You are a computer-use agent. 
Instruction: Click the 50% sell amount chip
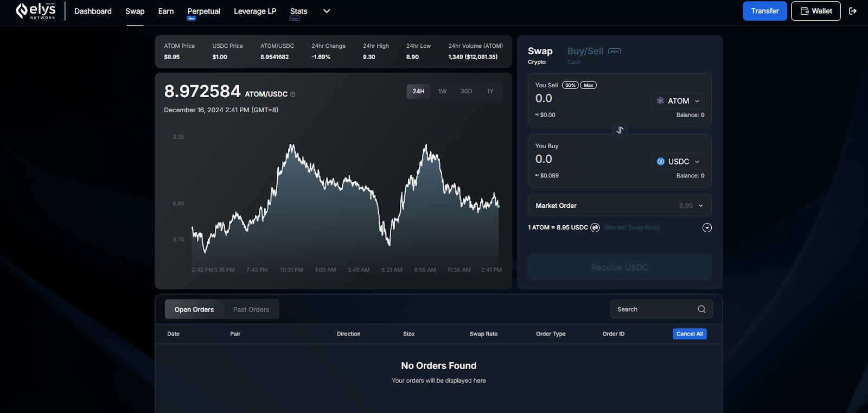[x=570, y=85]
